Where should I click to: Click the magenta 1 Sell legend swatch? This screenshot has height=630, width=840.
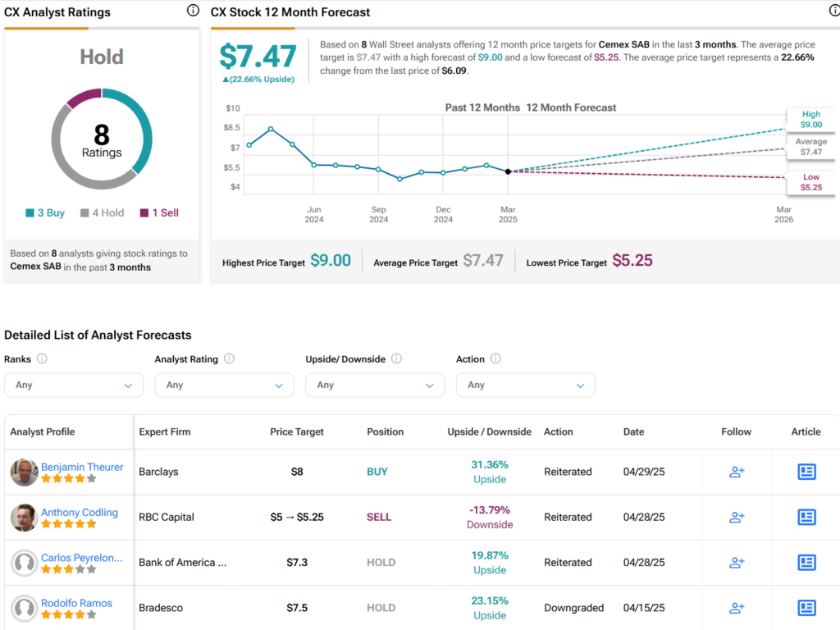pyautogui.click(x=144, y=212)
